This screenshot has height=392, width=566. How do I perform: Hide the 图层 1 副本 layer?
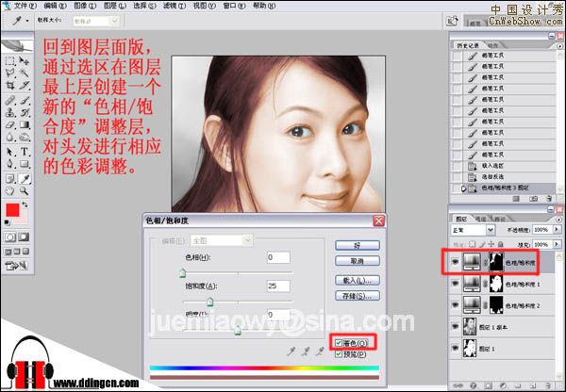click(456, 327)
